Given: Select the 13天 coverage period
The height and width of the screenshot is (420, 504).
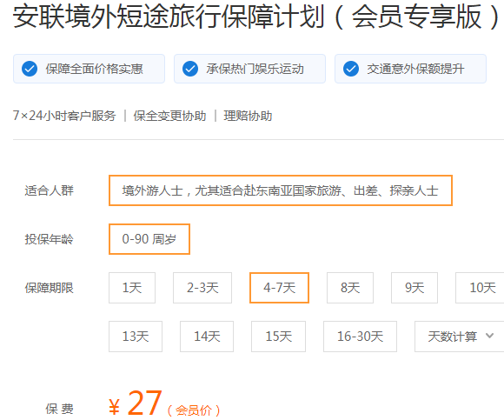Looking at the screenshot, I should pos(136,337).
